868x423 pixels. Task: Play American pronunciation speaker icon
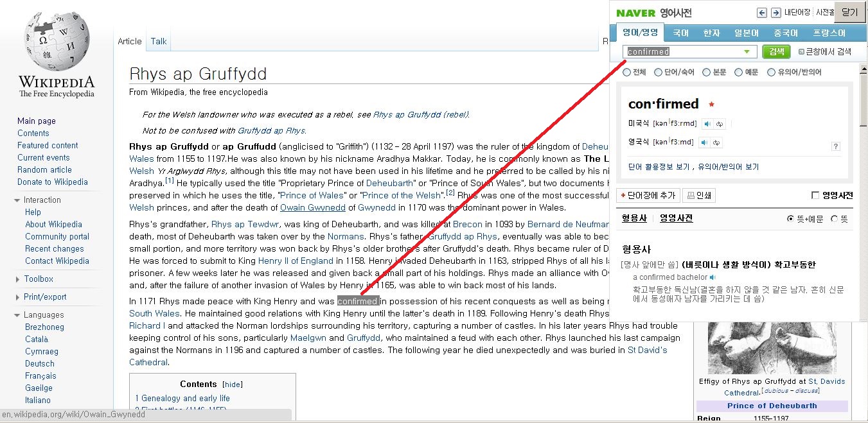coord(706,124)
